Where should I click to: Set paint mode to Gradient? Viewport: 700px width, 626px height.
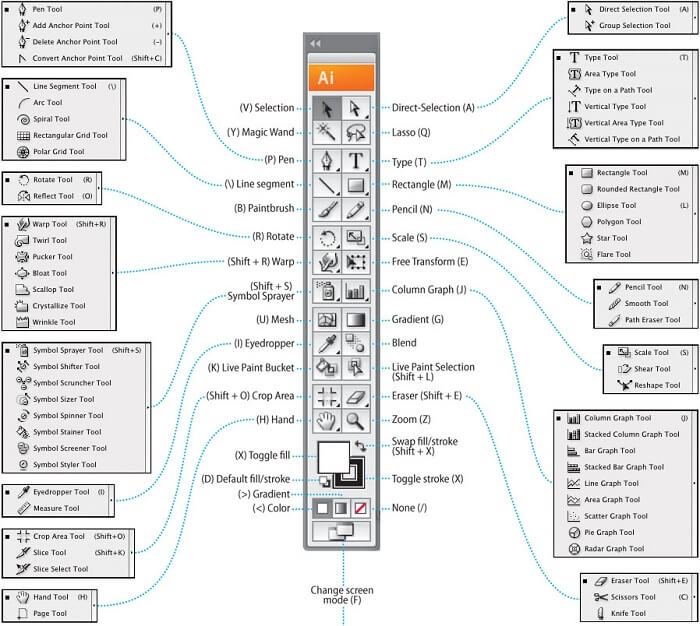(341, 508)
